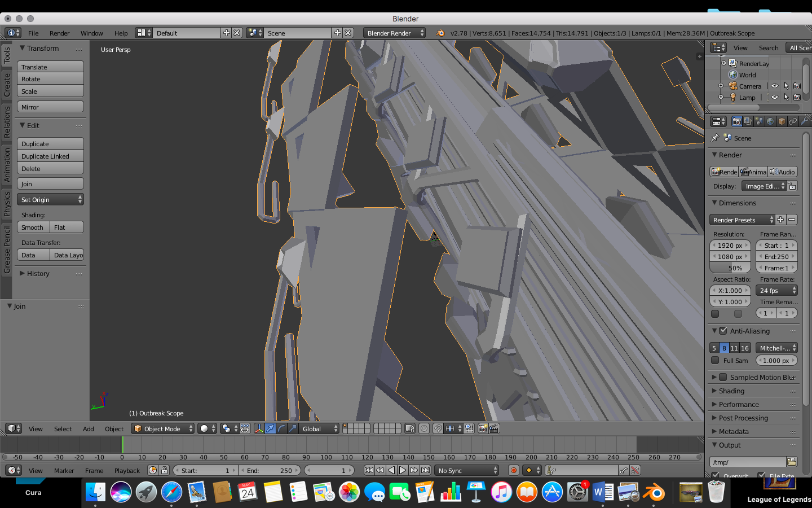Open the Window menu
The height and width of the screenshot is (508, 812).
pos(91,33)
